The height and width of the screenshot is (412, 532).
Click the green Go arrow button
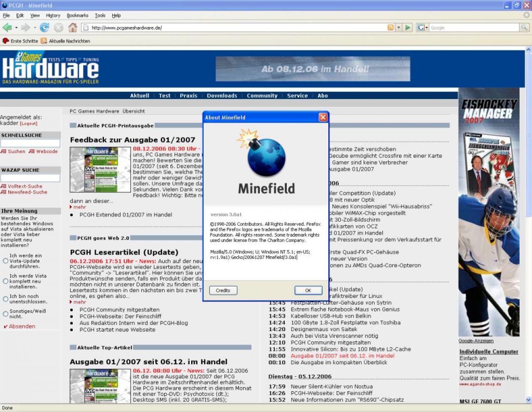point(408,27)
